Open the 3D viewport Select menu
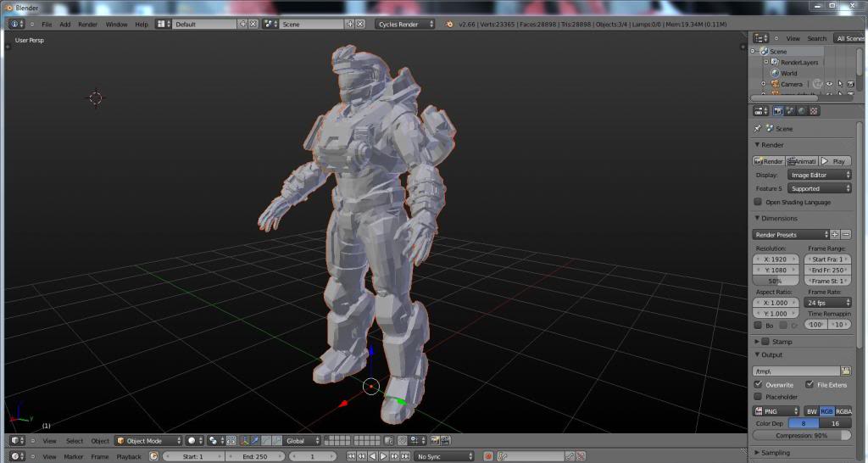Image resolution: width=868 pixels, height=463 pixels. [x=75, y=441]
